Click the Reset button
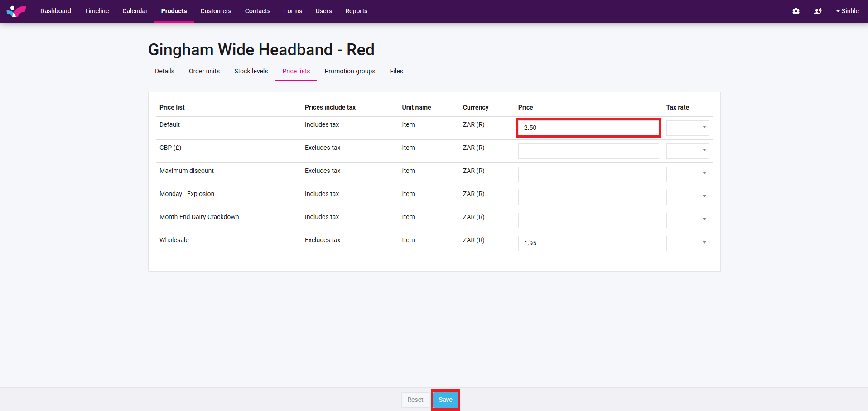 415,400
